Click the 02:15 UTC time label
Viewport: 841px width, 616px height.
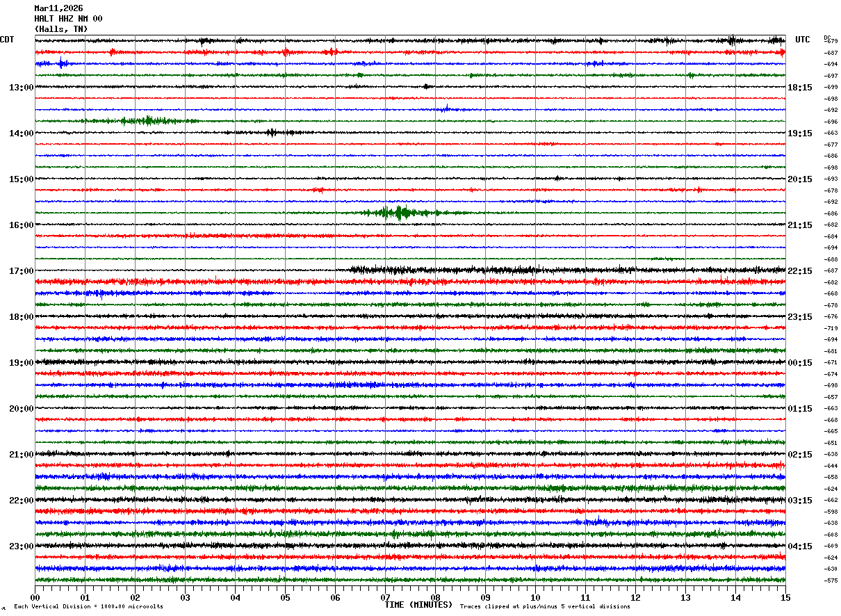pyautogui.click(x=800, y=454)
